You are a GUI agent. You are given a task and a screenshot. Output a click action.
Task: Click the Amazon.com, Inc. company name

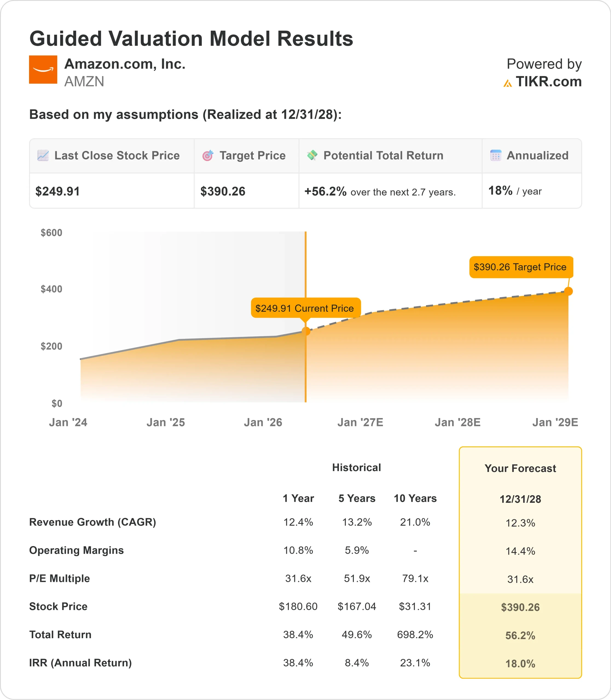point(125,64)
